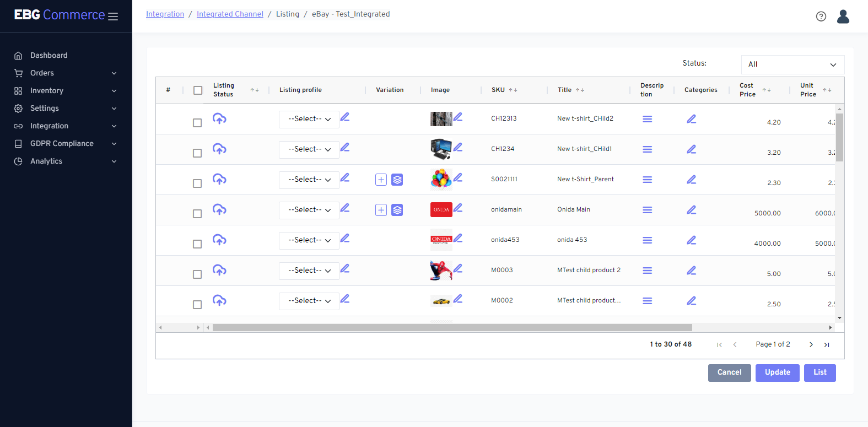This screenshot has width=868, height=427.
Task: Click the add variation plus icon for S0021111
Action: point(381,180)
